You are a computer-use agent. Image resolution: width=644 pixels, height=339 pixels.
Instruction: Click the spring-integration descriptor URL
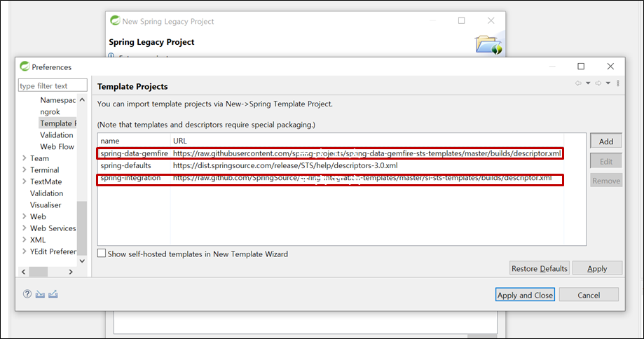pos(362,178)
